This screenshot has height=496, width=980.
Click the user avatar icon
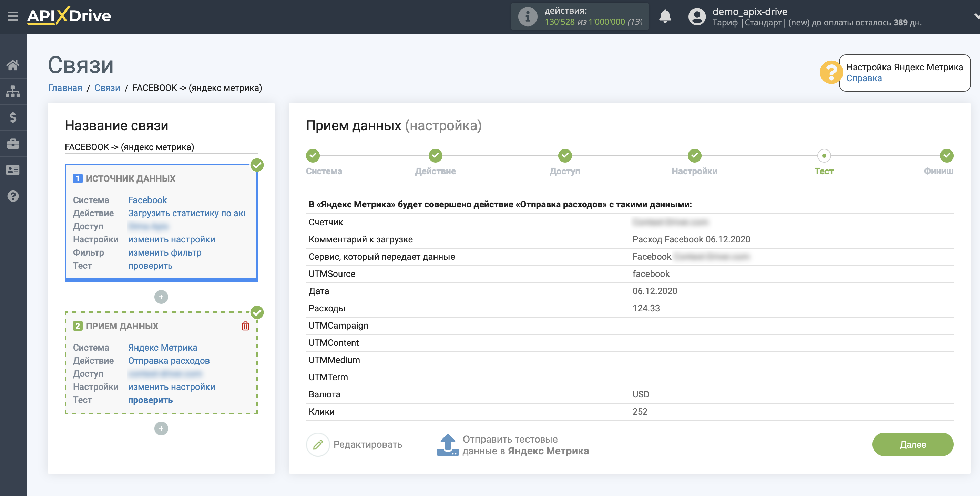(x=696, y=16)
